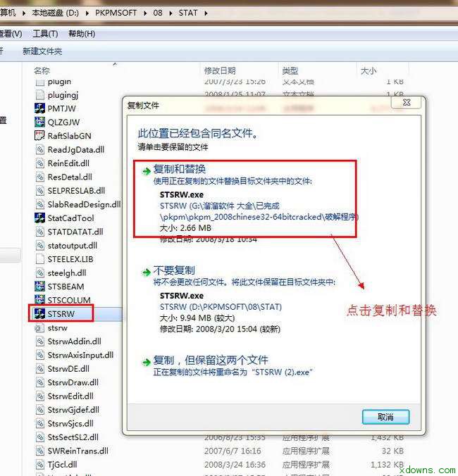Click the ReadJgData.dll file icon

[x=39, y=149]
